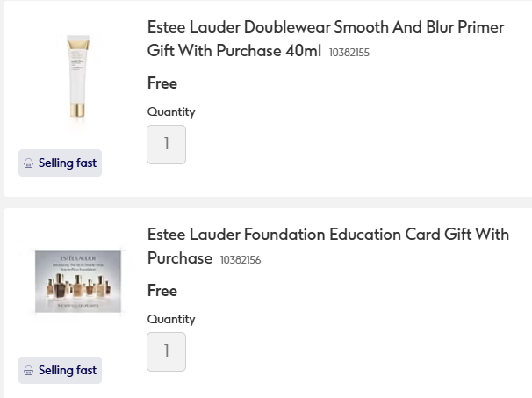Click the "Gift With Purchase 40ml" text line
532x398 pixels.
tap(234, 51)
